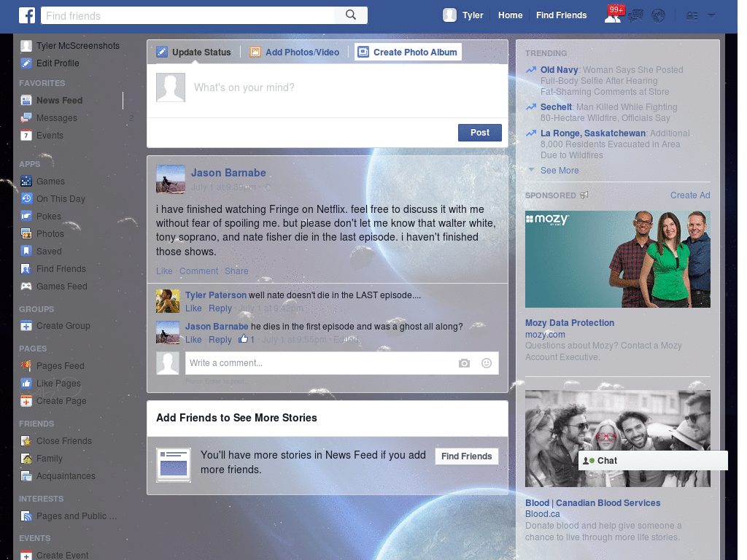Open post options chevron on Jason's post
This screenshot has height=560, width=747.
496,169
